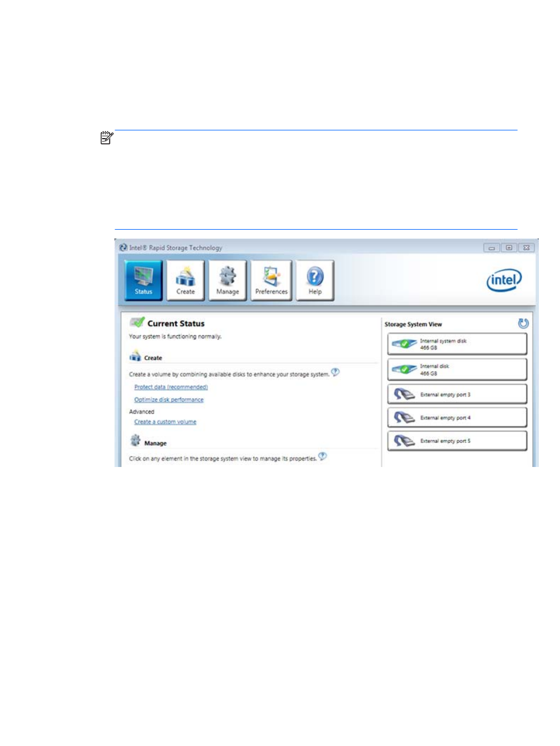
Task: Click the Internal system disk drive icon
Action: (x=404, y=344)
